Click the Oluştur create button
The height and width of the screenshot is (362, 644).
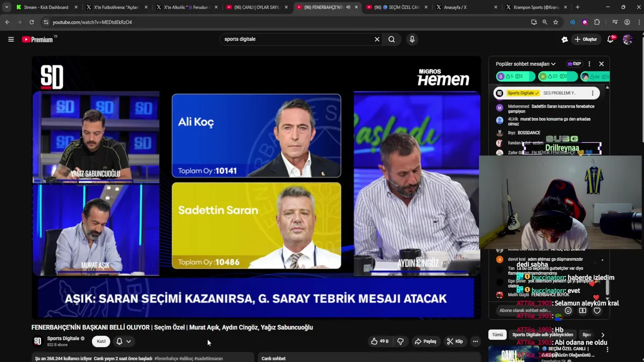[586, 39]
